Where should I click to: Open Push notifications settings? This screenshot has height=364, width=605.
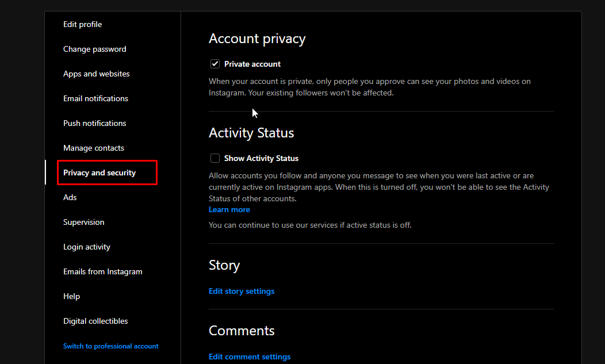(x=94, y=123)
